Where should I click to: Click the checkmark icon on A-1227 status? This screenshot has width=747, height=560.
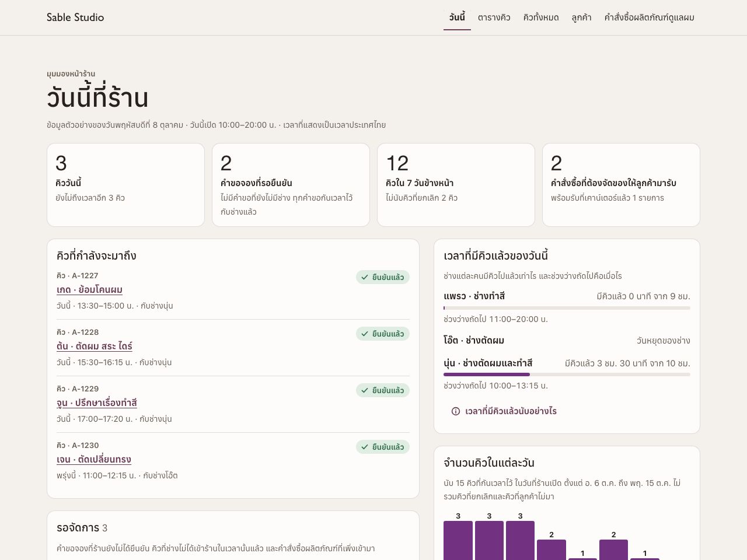[x=364, y=277]
